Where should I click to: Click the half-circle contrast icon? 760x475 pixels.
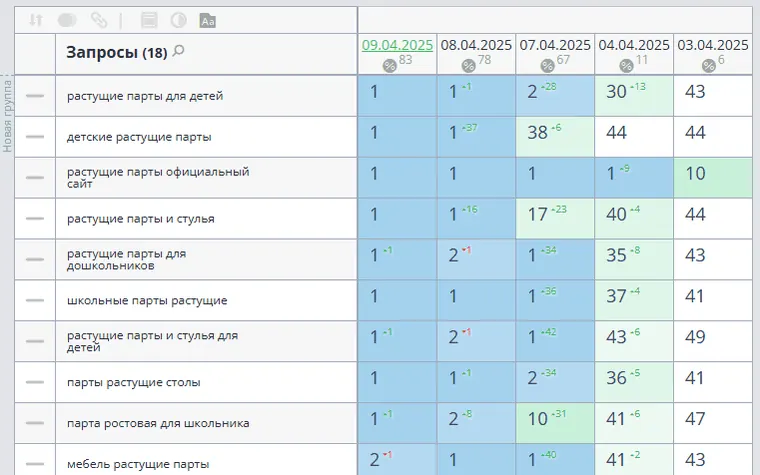click(179, 20)
